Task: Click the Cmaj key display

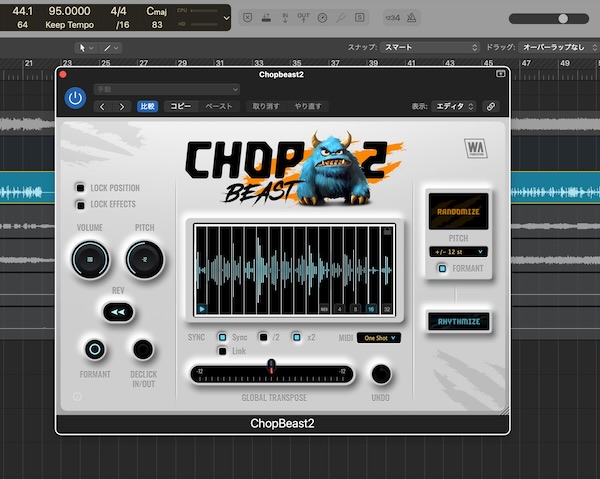Action: tap(157, 11)
